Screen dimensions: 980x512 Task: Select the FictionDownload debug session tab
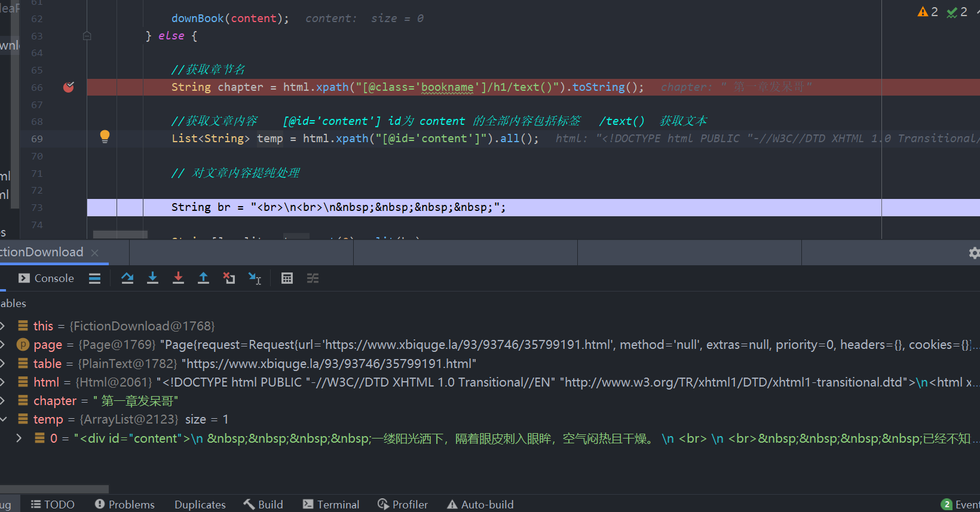pyautogui.click(x=42, y=252)
